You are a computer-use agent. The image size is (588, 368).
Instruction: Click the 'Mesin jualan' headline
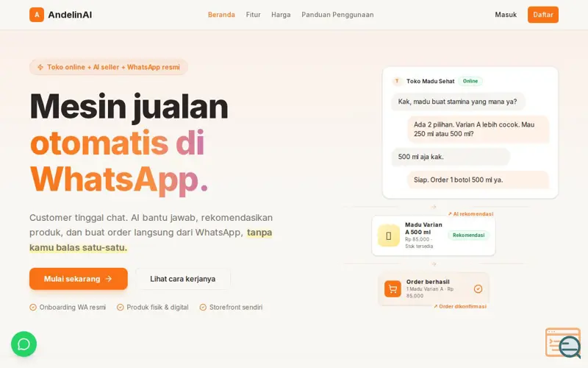(x=129, y=107)
